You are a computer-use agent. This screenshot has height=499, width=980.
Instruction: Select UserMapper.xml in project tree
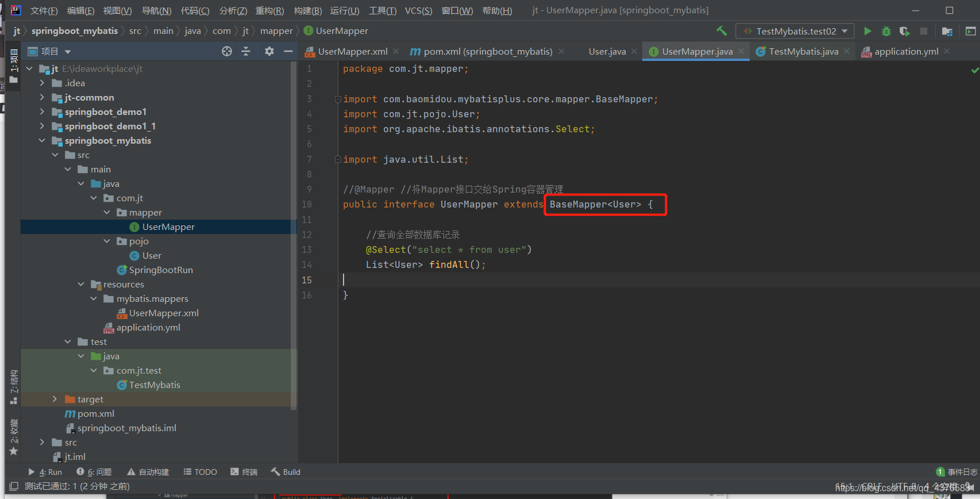pyautogui.click(x=163, y=313)
